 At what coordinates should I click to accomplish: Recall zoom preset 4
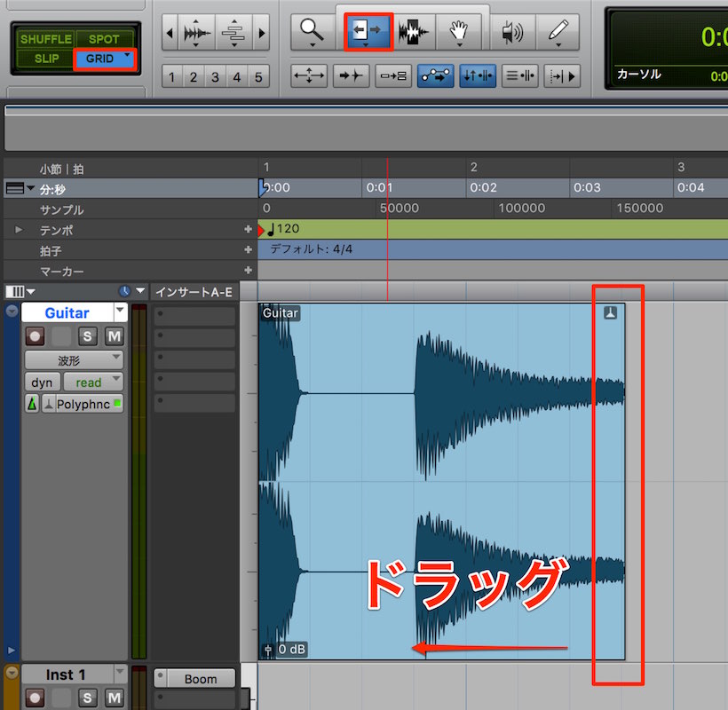click(237, 76)
